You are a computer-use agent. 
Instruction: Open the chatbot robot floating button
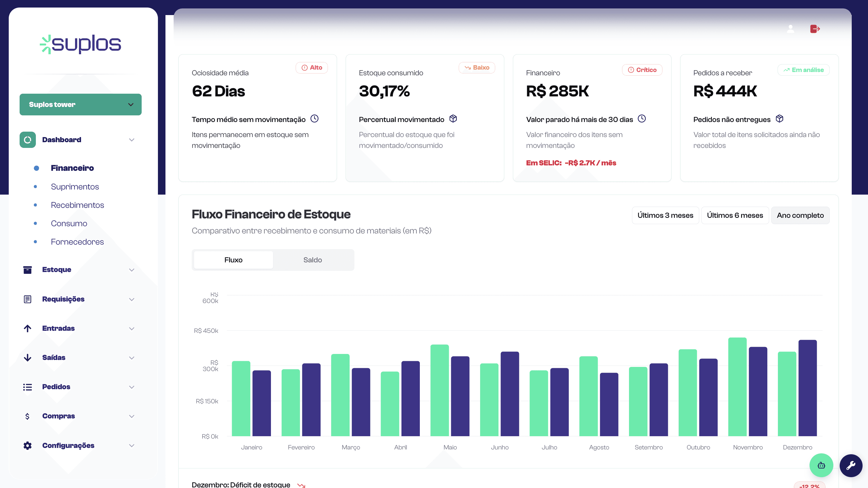coord(821,465)
